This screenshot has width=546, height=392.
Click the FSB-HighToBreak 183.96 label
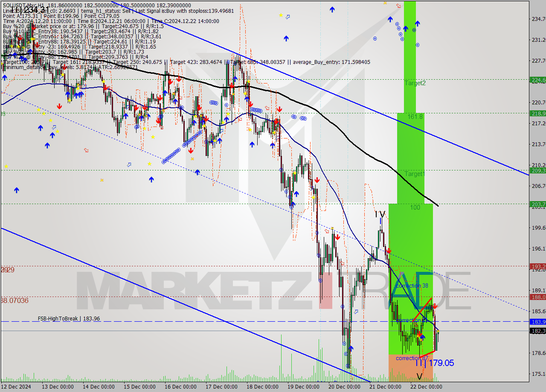click(69, 318)
